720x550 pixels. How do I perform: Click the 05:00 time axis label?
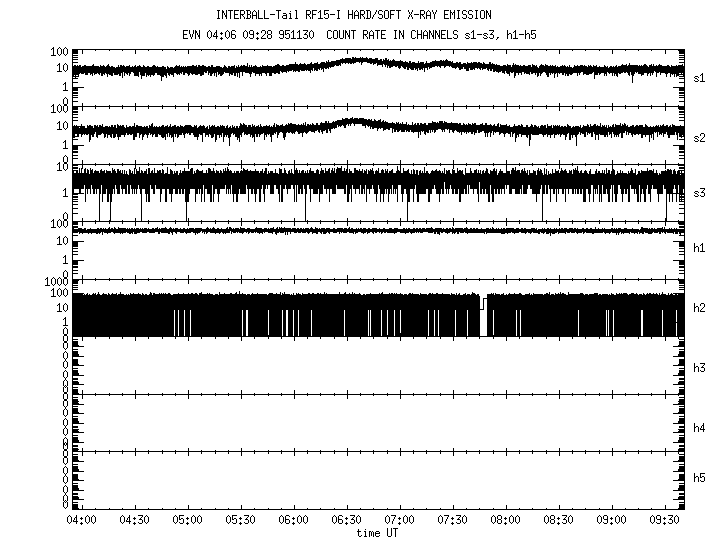187,521
